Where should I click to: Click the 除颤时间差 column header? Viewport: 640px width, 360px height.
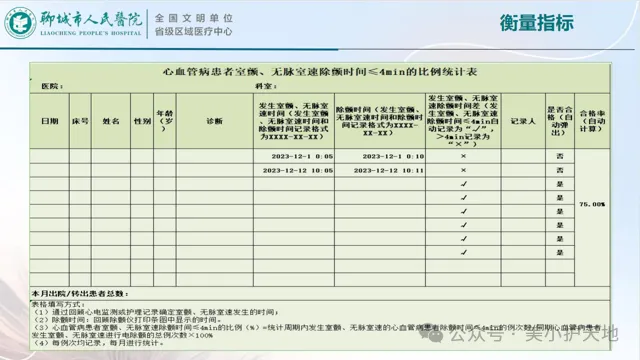[463, 121]
